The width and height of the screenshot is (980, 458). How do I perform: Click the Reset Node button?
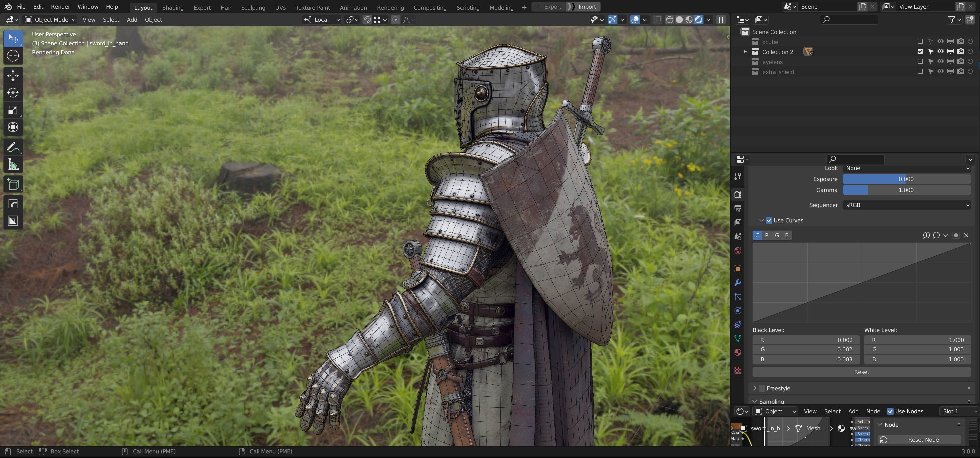click(x=919, y=440)
